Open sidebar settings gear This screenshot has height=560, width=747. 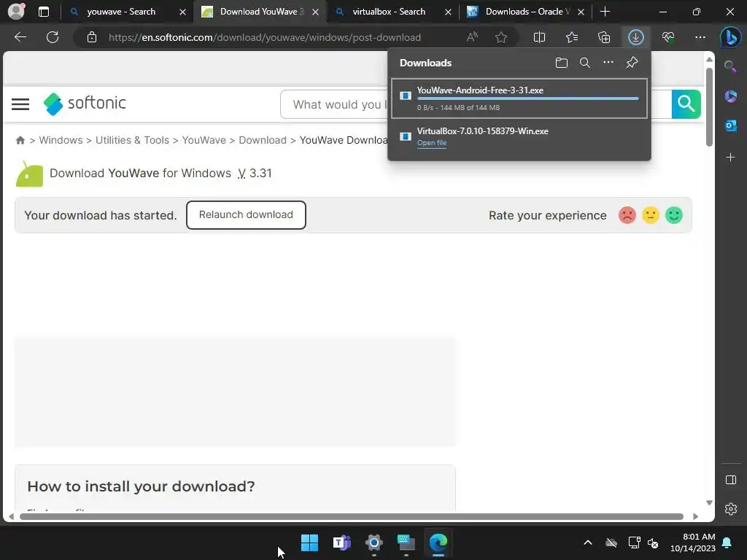731,509
